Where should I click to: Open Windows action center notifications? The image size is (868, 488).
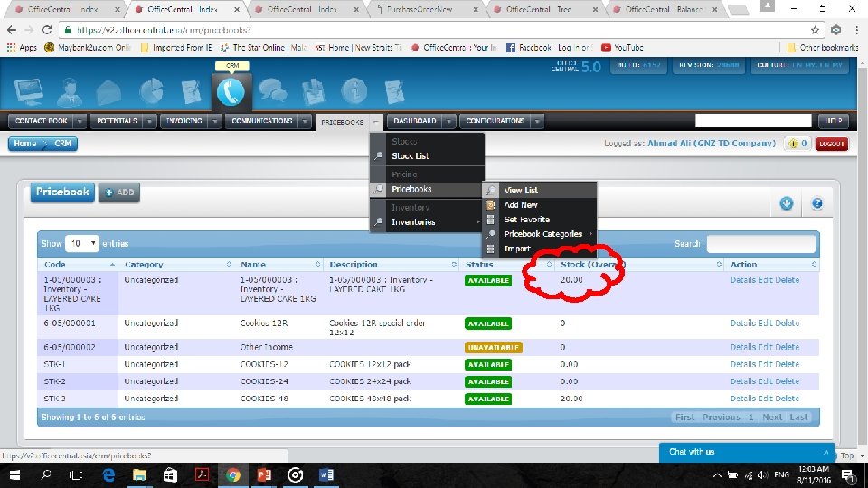tap(847, 475)
